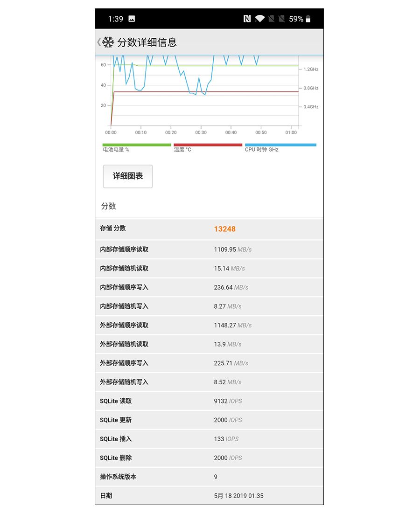Tap the snowflake logo beside the title
The height and width of the screenshot is (513, 420).
click(x=109, y=42)
